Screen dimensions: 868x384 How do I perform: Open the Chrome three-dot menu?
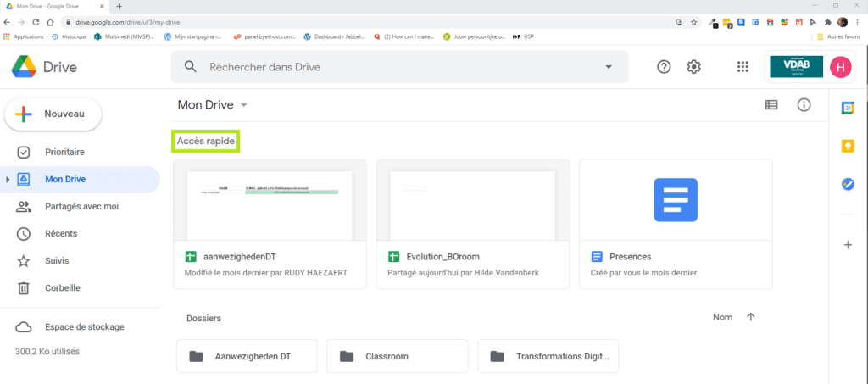click(x=857, y=22)
